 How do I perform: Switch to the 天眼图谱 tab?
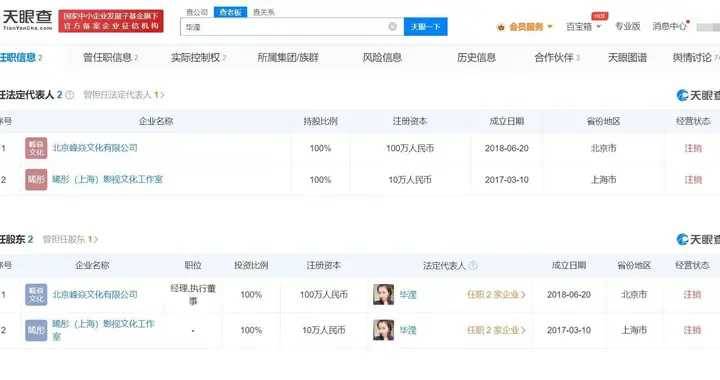click(627, 57)
